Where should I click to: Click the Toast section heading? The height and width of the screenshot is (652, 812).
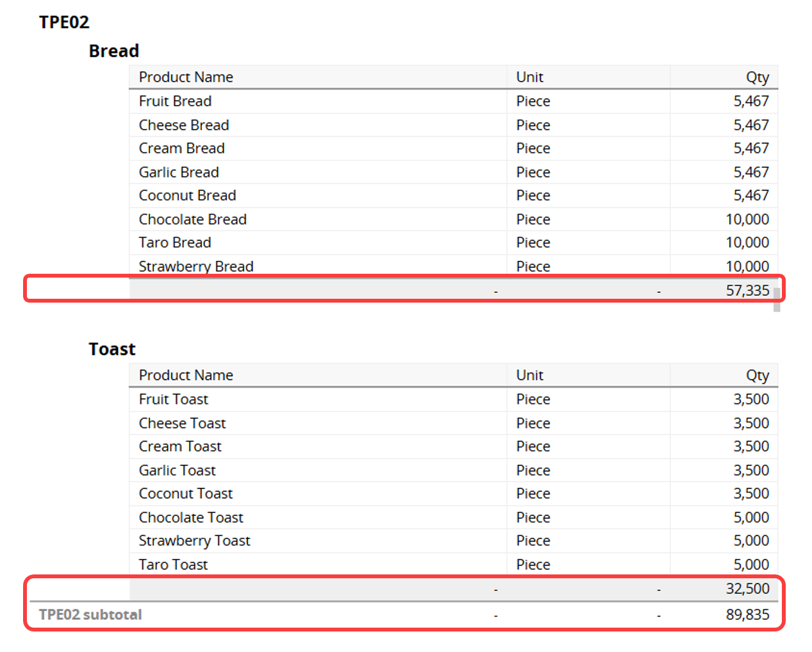point(112,349)
